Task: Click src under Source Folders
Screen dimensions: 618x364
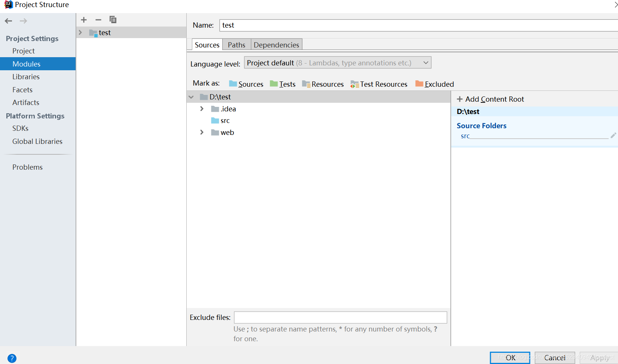Action: point(465,136)
